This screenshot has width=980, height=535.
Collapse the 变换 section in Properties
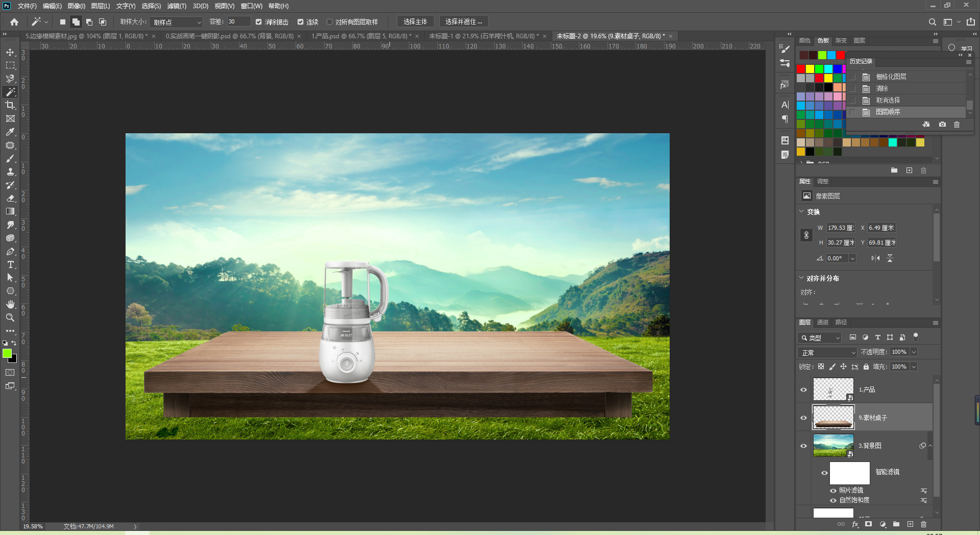pyautogui.click(x=801, y=211)
